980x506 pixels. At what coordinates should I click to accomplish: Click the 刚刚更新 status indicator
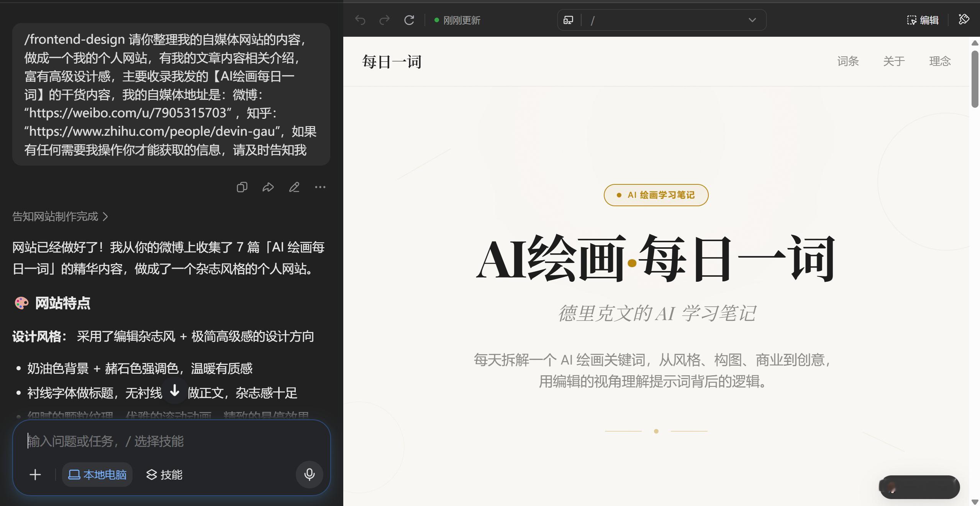457,20
